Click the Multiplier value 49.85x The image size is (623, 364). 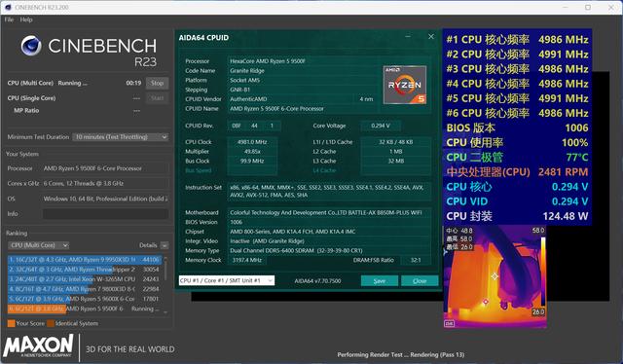(252, 152)
